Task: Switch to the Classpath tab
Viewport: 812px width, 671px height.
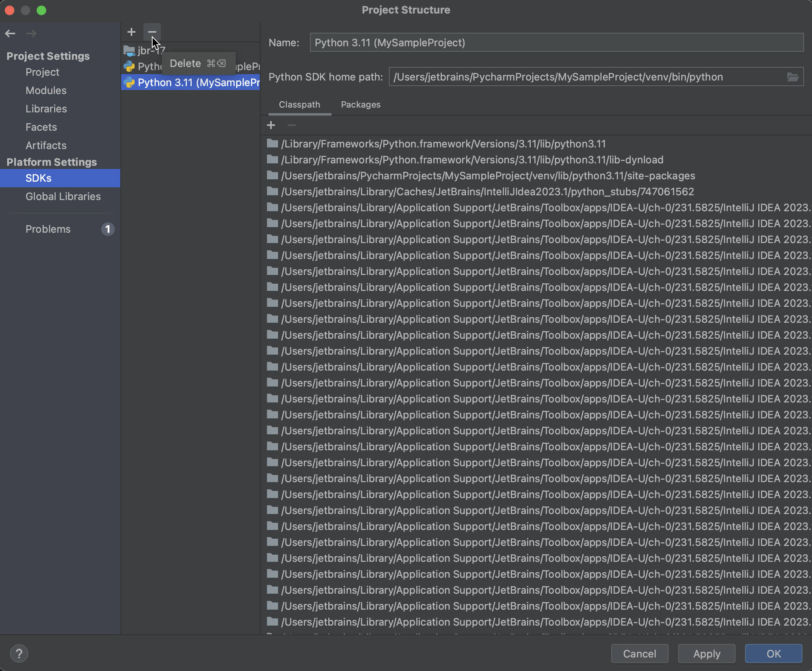Action: [299, 104]
